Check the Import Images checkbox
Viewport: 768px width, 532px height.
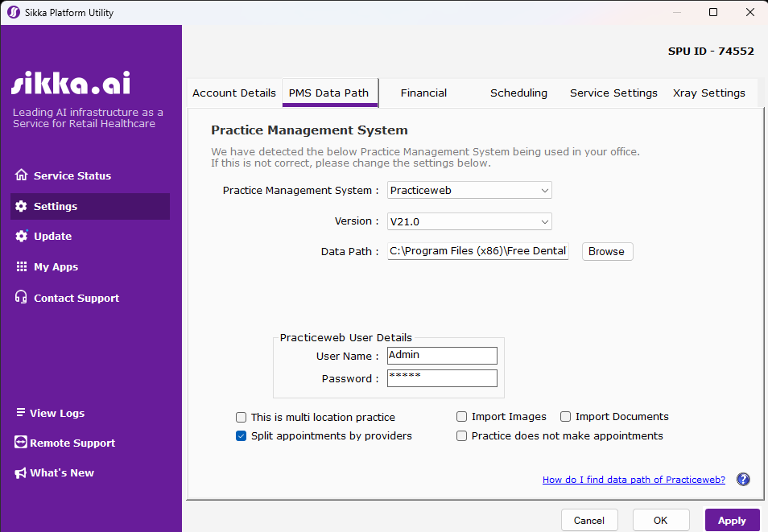click(461, 416)
